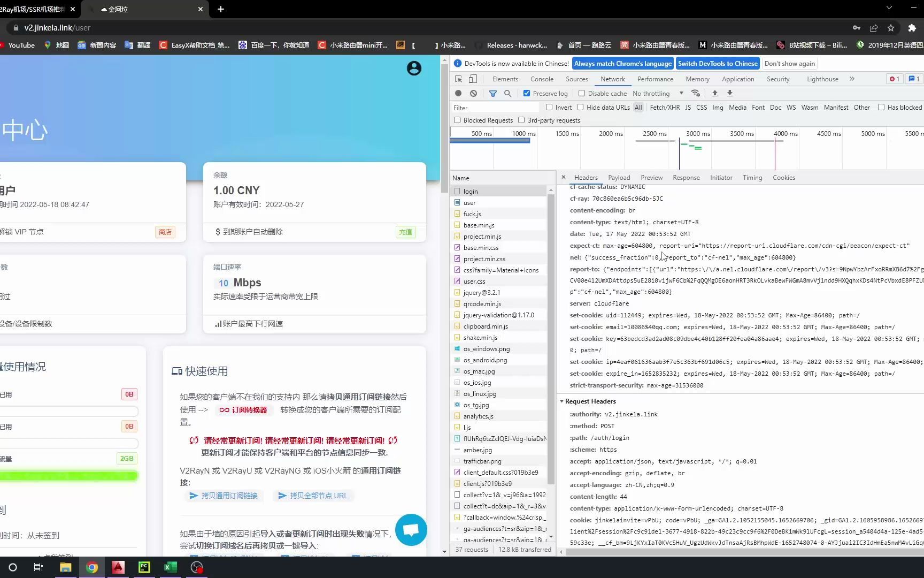
Task: Select the login request in the Name list
Action: (x=471, y=191)
